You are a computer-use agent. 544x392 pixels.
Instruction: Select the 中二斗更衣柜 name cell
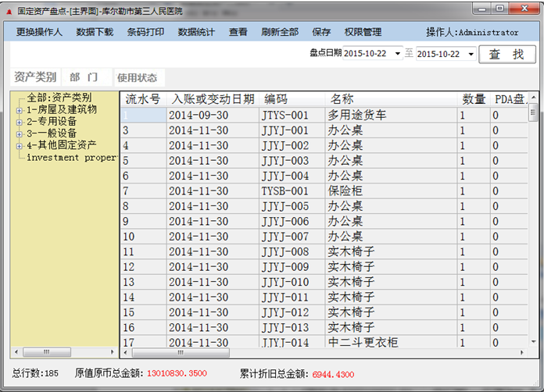[x=391, y=343]
